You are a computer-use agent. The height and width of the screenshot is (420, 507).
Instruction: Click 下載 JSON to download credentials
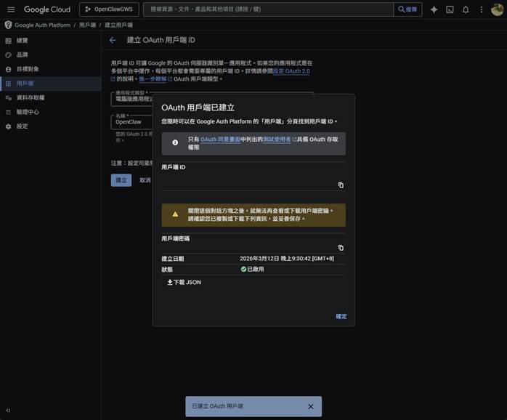point(184,282)
